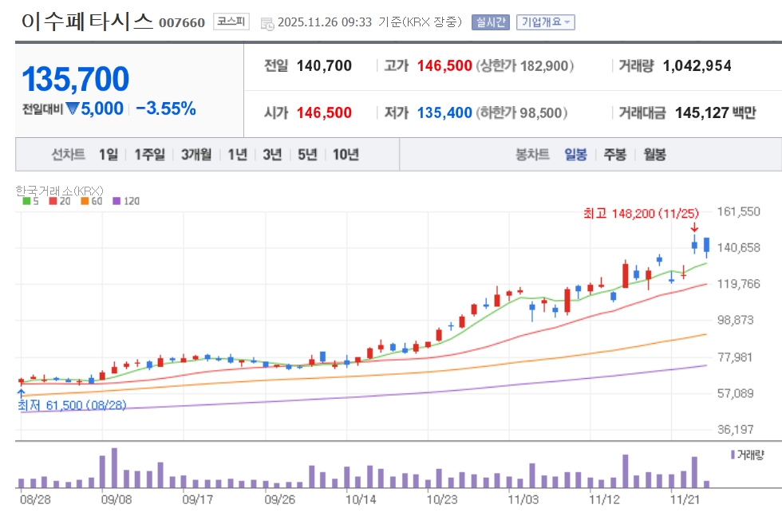Image resolution: width=782 pixels, height=532 pixels.
Task: Click the red 20-day moving average legend square
Action: pyautogui.click(x=53, y=201)
